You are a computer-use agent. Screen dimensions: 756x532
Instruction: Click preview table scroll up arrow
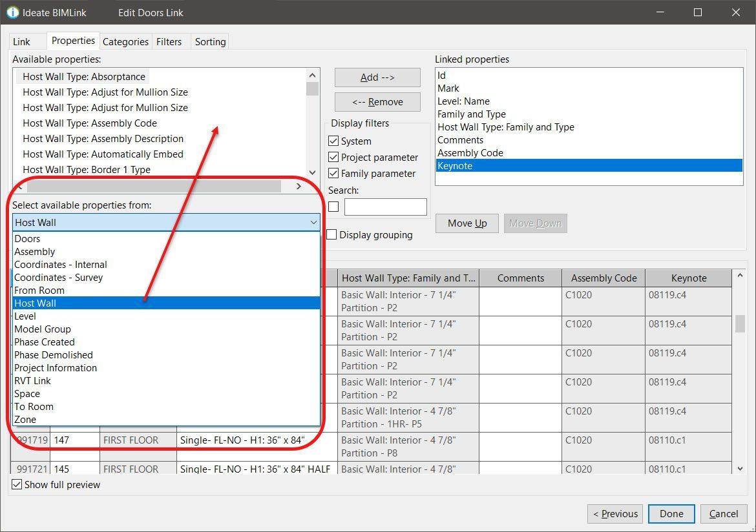click(x=740, y=275)
